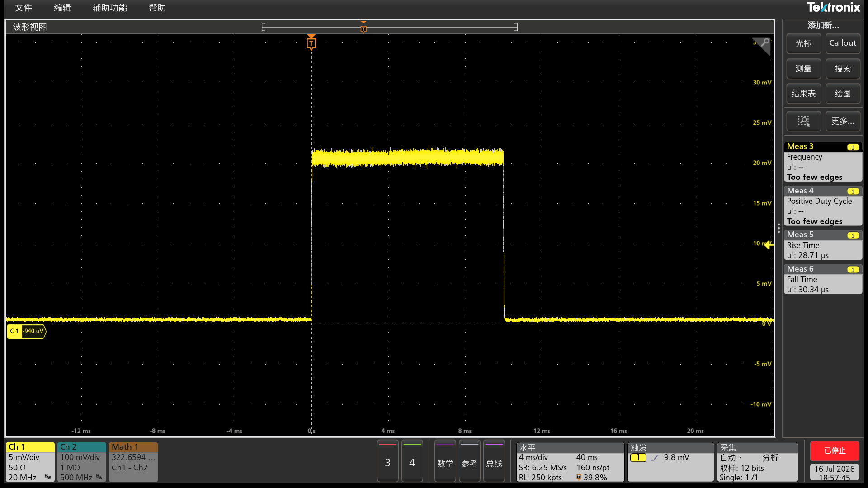Click the C1 channel ground level handle
868x488 pixels.
(27, 331)
